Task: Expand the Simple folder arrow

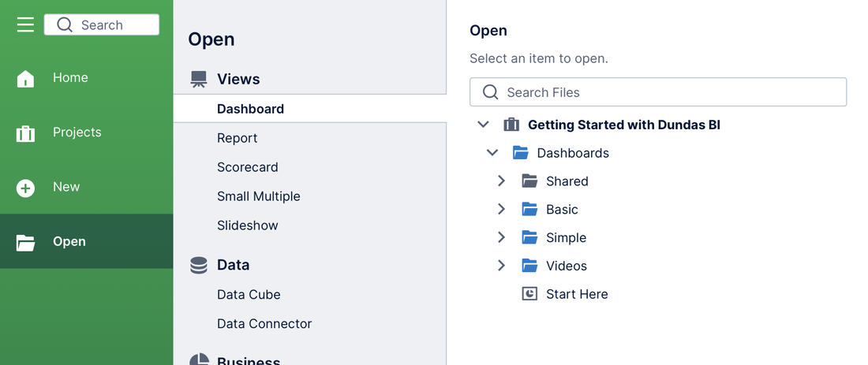Action: click(502, 237)
